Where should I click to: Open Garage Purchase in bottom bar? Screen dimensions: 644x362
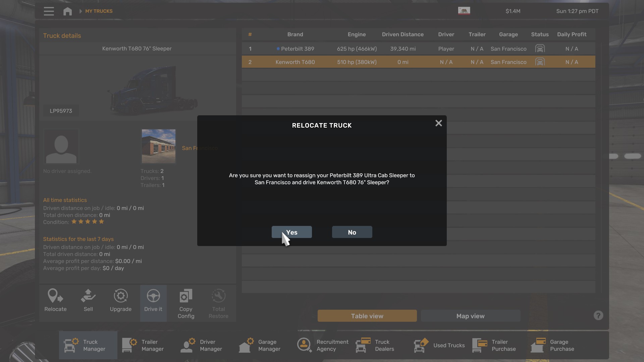click(x=555, y=345)
